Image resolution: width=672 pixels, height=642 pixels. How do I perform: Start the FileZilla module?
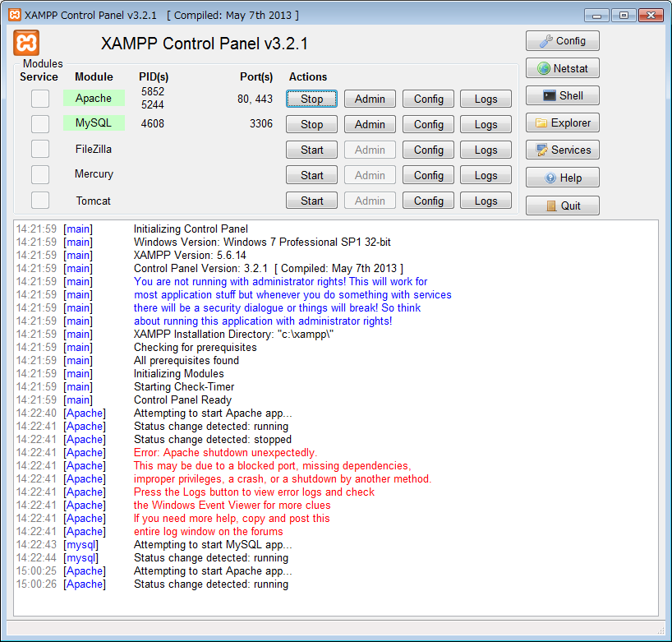311,150
